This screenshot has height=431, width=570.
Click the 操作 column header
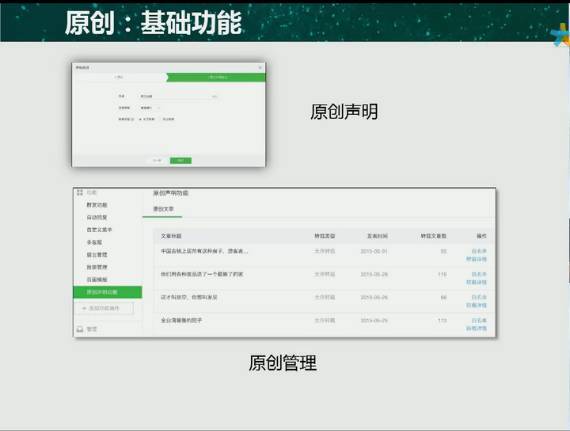[481, 236]
